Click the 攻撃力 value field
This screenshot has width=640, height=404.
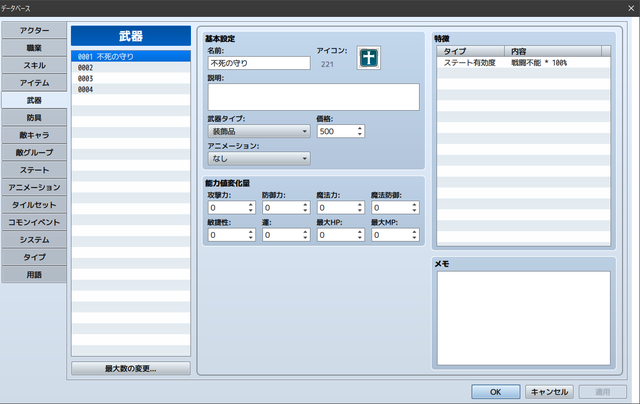[x=227, y=208]
